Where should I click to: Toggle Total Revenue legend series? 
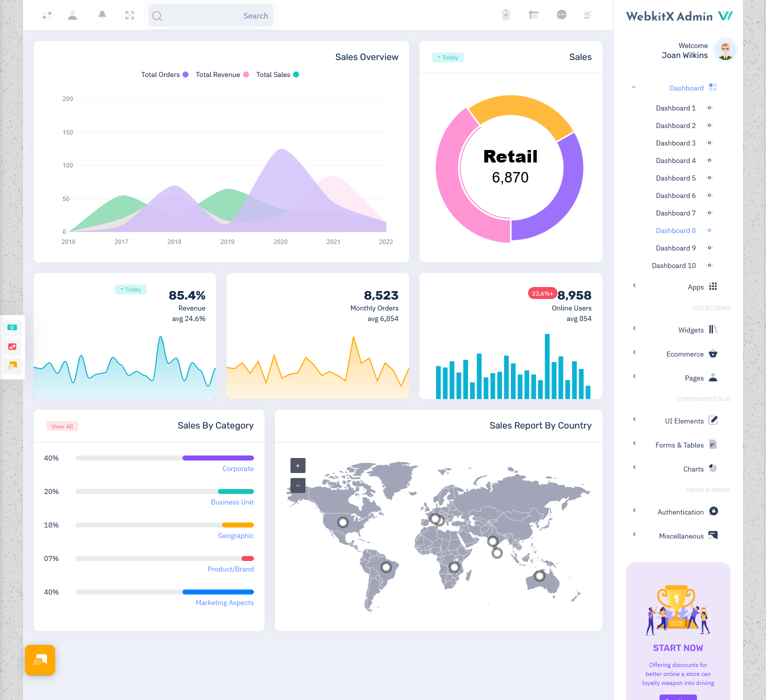[x=222, y=74]
